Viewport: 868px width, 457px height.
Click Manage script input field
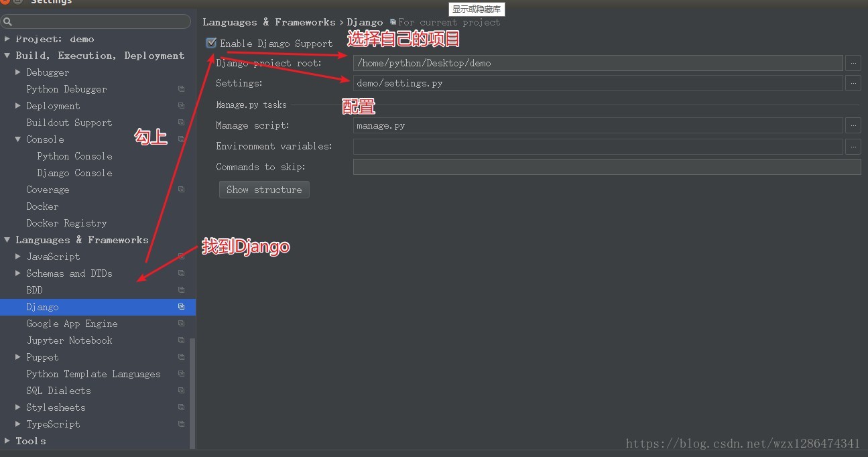[x=598, y=125]
